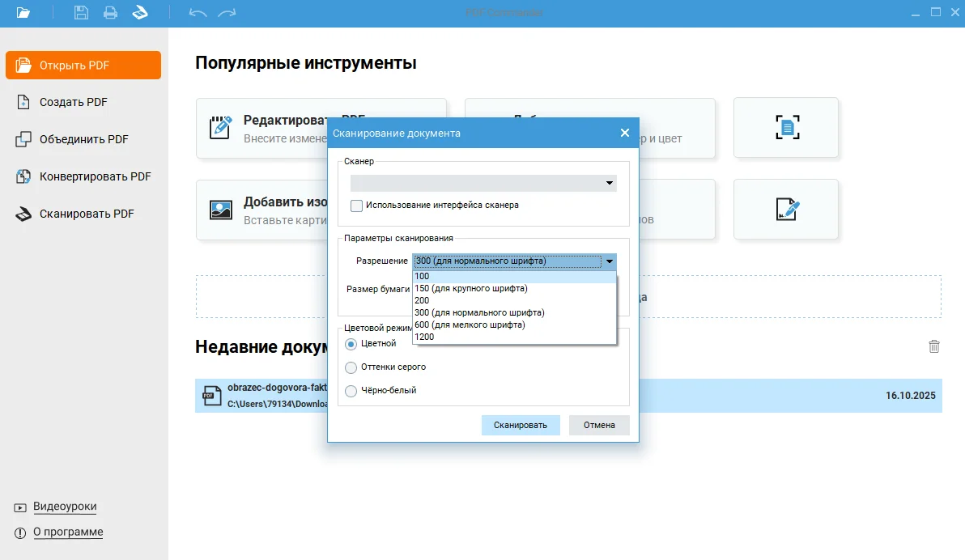
Task: Click the open folder icon in the top toolbar
Action: [x=23, y=13]
